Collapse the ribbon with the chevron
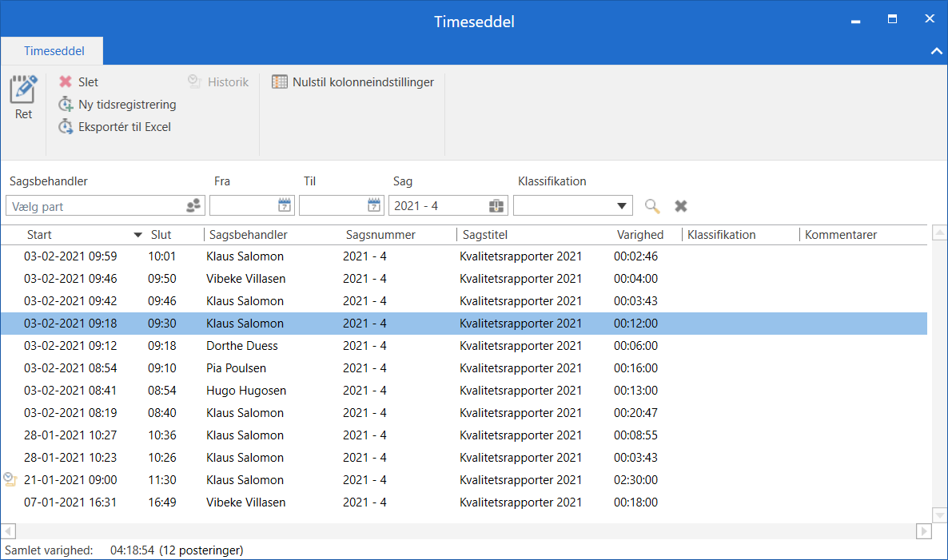The width and height of the screenshot is (948, 560). click(x=936, y=51)
